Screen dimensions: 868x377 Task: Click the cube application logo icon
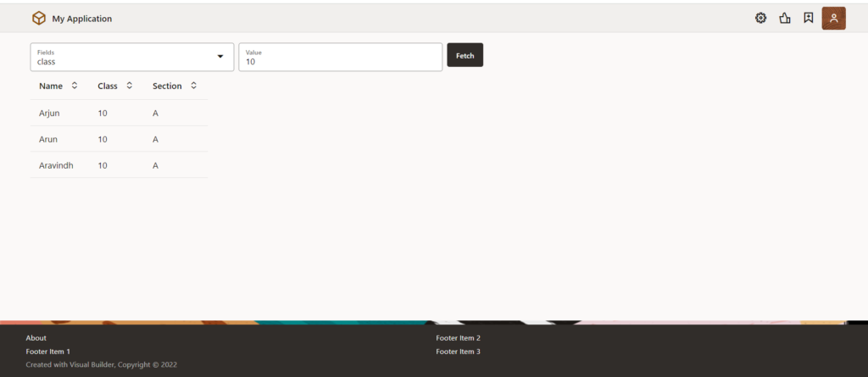[x=38, y=18]
